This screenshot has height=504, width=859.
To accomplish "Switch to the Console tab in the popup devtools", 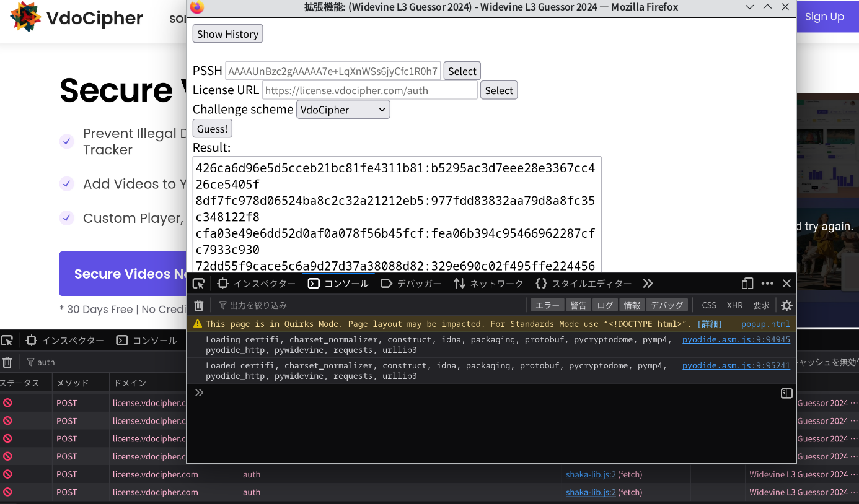I will click(x=338, y=284).
